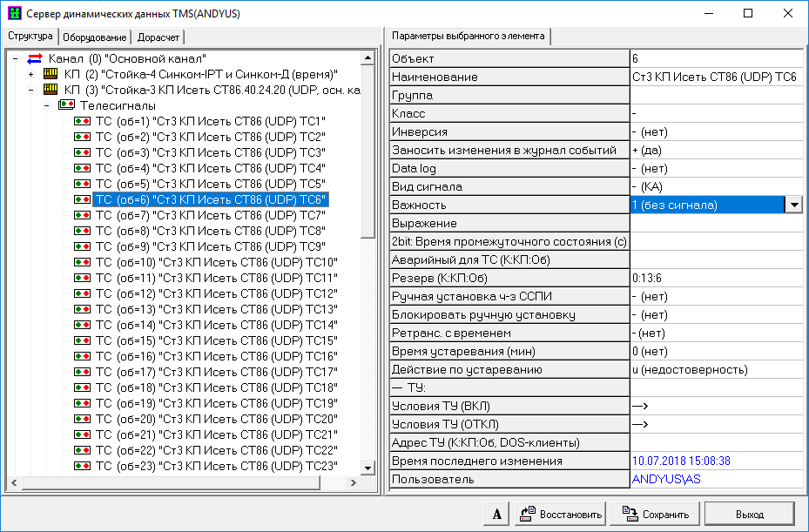
Task: Toggle Блокировать ручную установку value
Action: click(x=716, y=314)
